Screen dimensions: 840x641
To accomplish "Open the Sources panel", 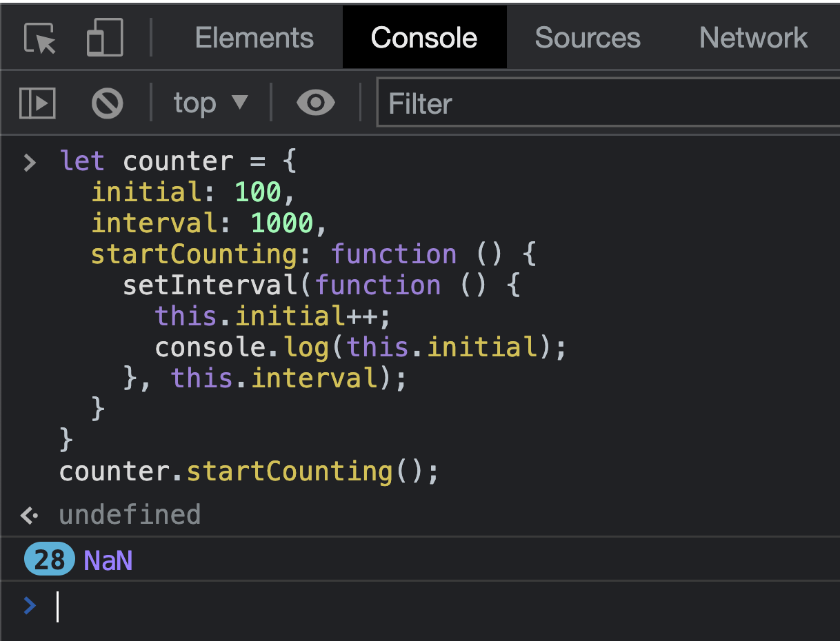I will (x=587, y=37).
